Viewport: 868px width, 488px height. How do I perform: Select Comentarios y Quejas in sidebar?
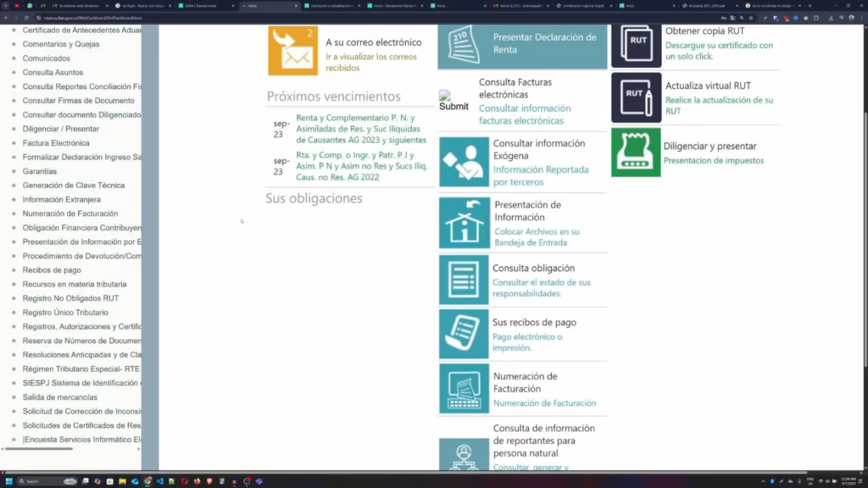(61, 44)
